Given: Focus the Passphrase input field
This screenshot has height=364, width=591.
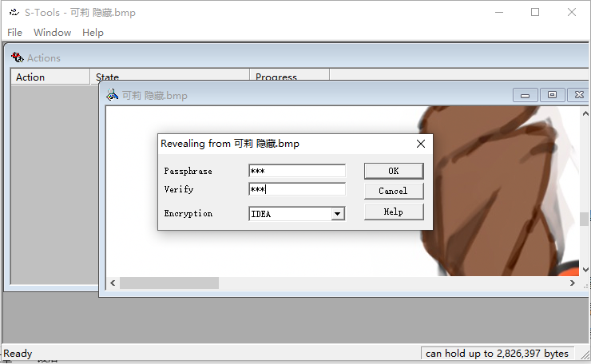Looking at the screenshot, I should click(x=297, y=171).
